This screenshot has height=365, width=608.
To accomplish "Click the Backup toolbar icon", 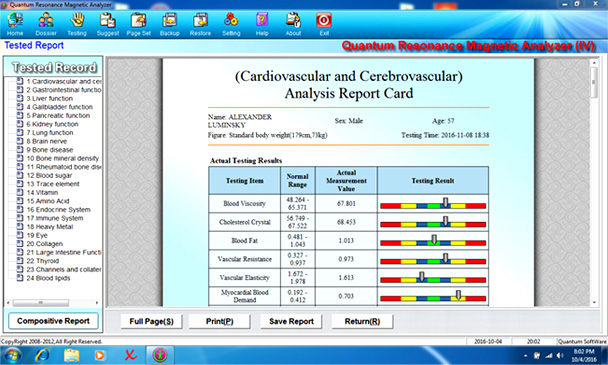I will (169, 24).
